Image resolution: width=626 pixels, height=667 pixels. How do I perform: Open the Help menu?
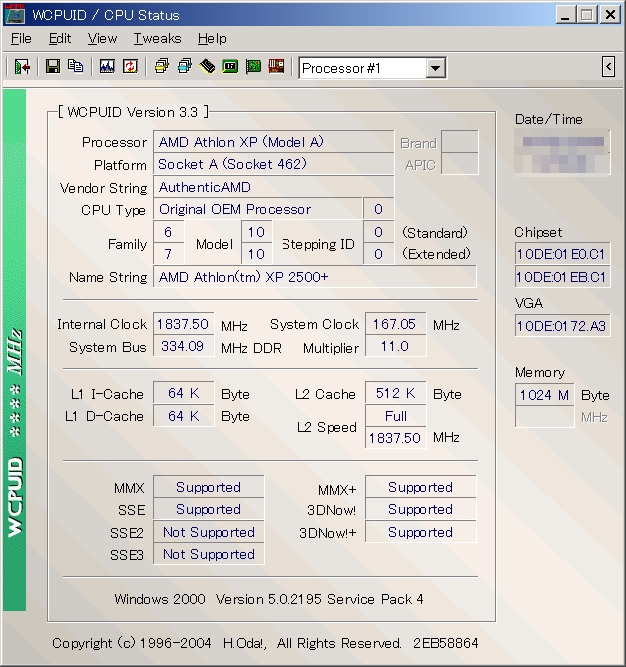[x=212, y=39]
